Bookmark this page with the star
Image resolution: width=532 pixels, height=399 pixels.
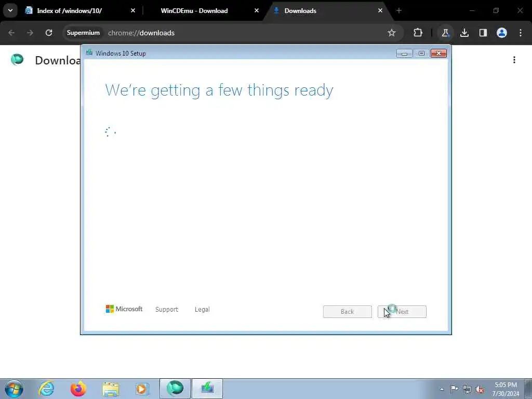pyautogui.click(x=392, y=33)
